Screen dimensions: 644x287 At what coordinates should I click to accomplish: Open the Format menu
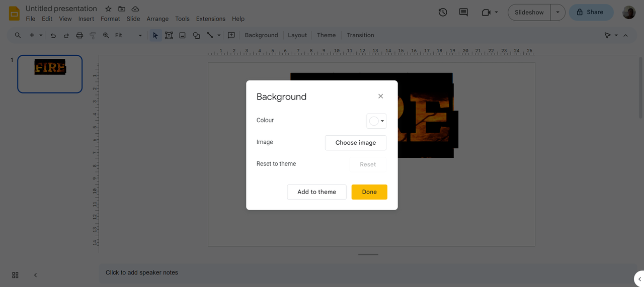pyautogui.click(x=110, y=19)
